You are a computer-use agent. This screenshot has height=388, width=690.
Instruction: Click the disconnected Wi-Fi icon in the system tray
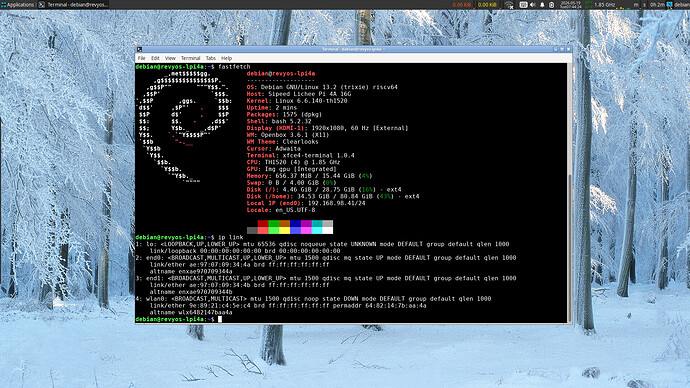click(x=509, y=5)
